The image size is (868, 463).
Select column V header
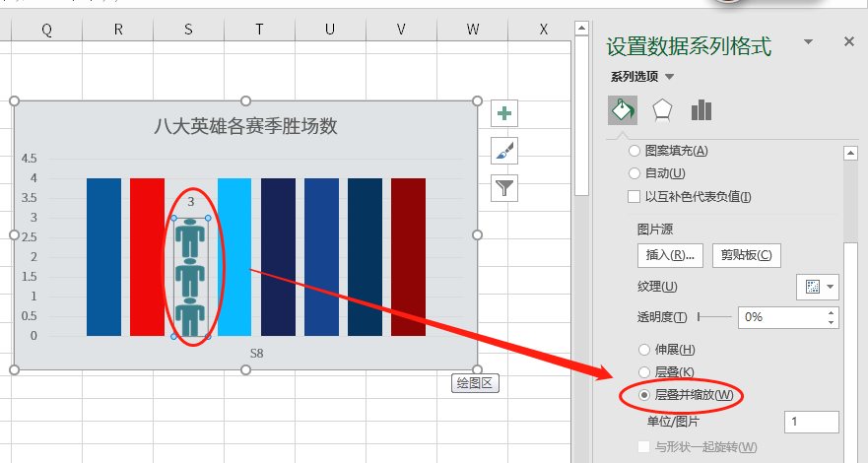[x=401, y=30]
